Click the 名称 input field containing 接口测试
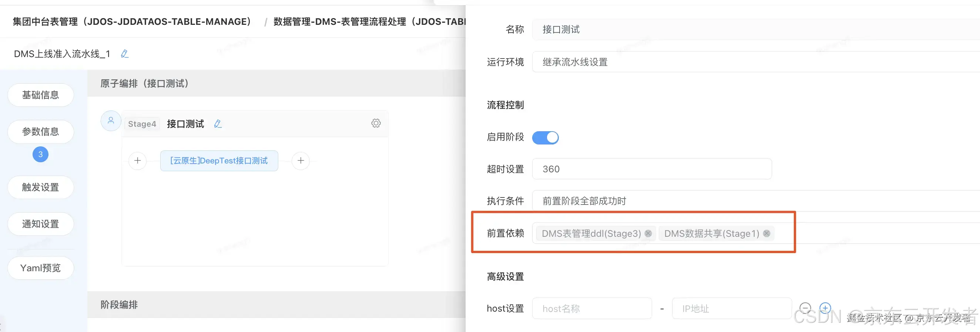The image size is (980, 332). [756, 29]
